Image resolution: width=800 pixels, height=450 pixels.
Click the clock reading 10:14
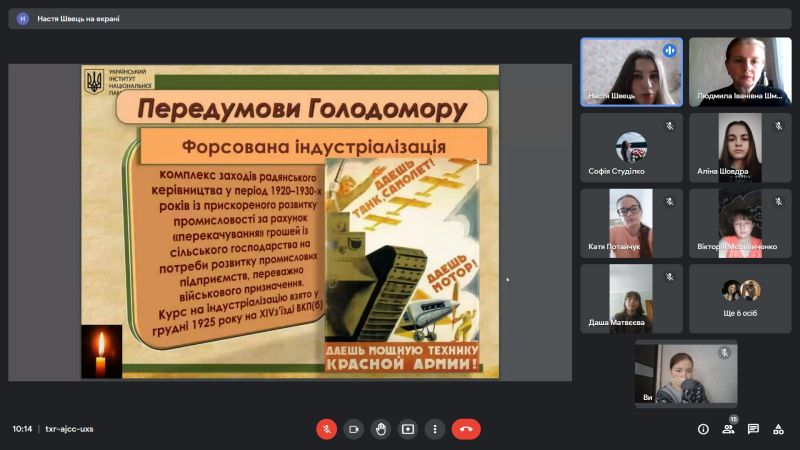(22, 429)
